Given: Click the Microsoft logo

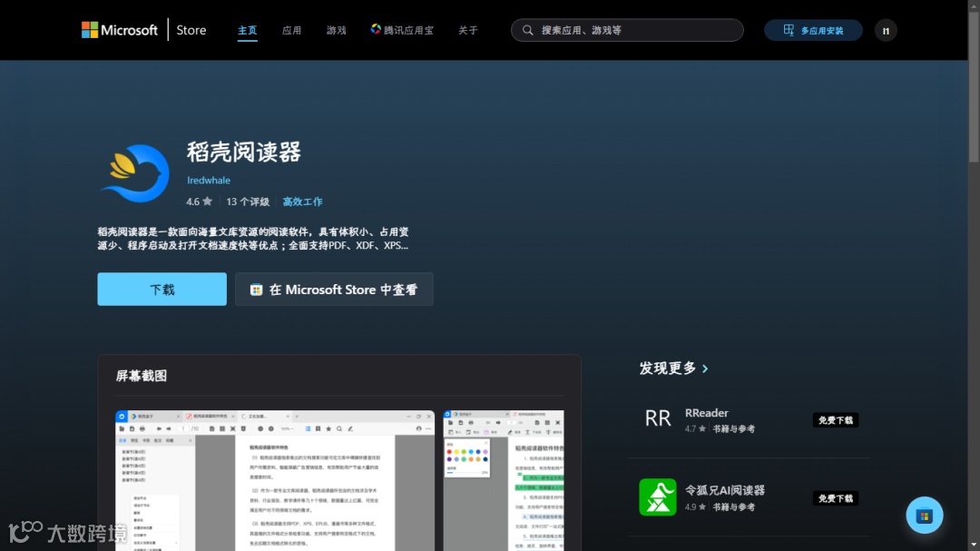Looking at the screenshot, I should [x=120, y=30].
